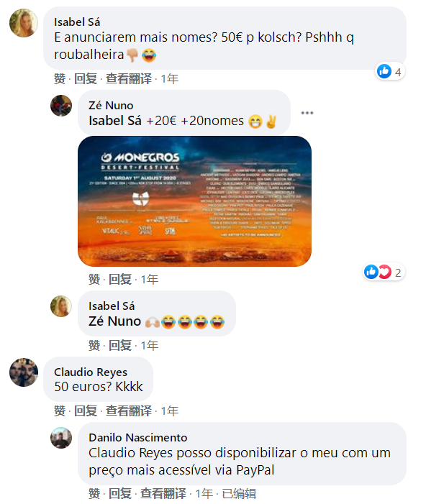The height and width of the screenshot is (504, 426).
Task: Open reactions on Zé Nuno's festival reply
Action: click(x=384, y=272)
